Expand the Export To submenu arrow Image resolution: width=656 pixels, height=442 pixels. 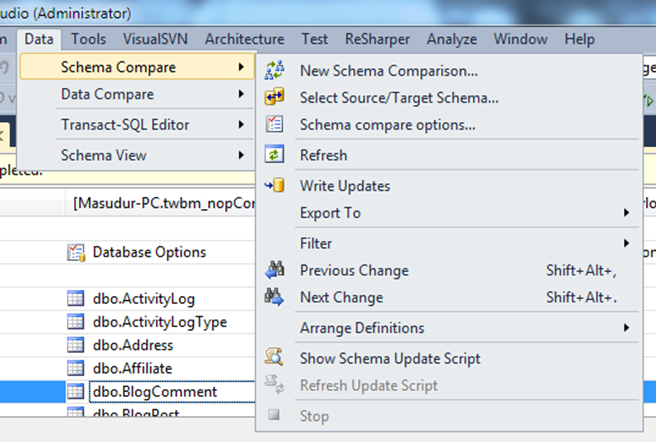click(x=626, y=213)
